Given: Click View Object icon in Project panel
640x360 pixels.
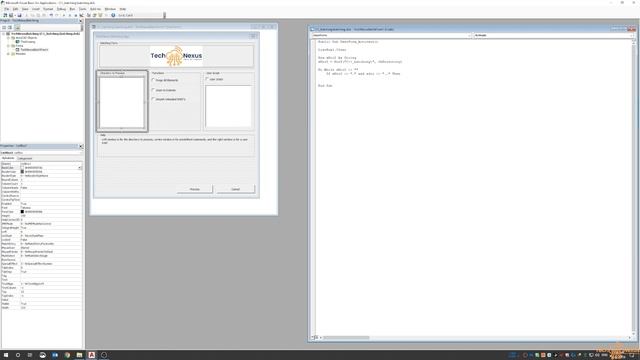Looking at the screenshot, I should tap(10, 27).
